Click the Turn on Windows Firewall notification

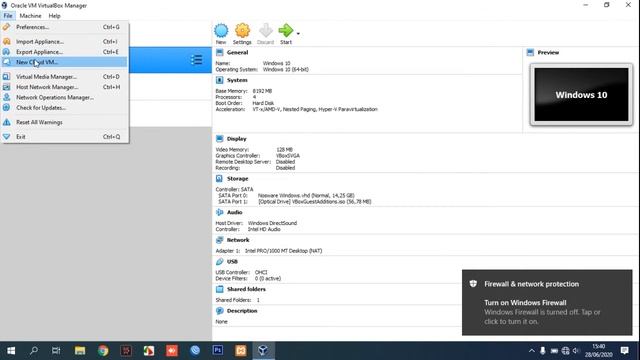pyautogui.click(x=547, y=302)
